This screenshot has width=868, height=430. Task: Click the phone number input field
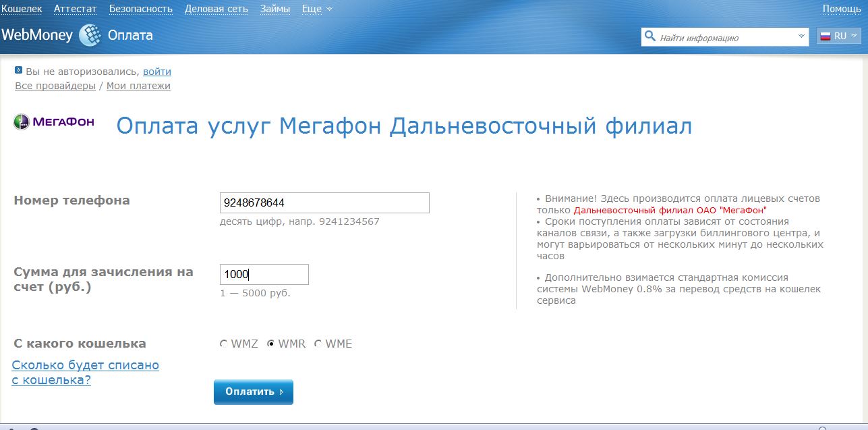pos(325,203)
